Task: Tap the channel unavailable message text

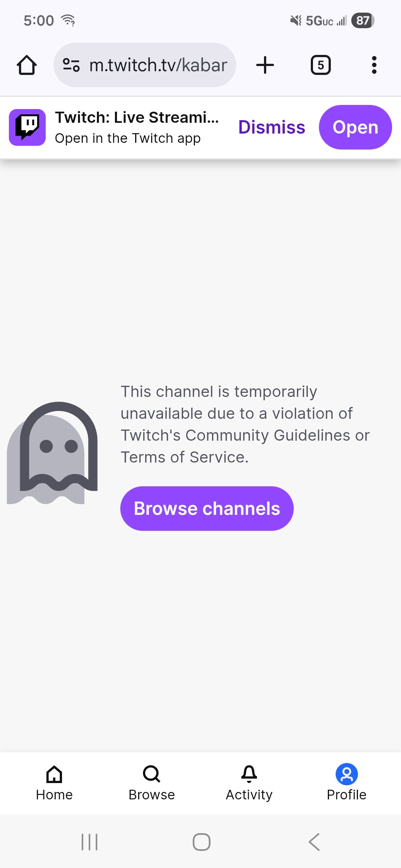Action: pyautogui.click(x=245, y=424)
